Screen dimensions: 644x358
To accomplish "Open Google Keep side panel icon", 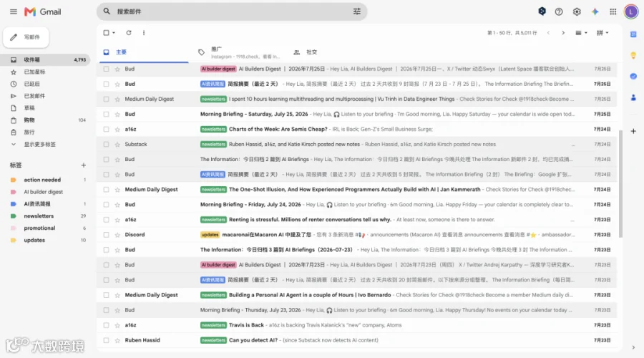I will [633, 55].
